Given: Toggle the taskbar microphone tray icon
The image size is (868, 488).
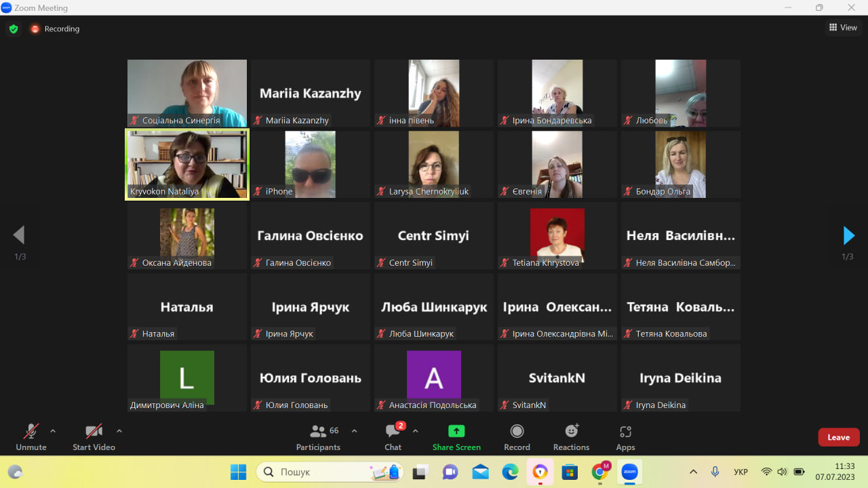Looking at the screenshot, I should point(715,472).
